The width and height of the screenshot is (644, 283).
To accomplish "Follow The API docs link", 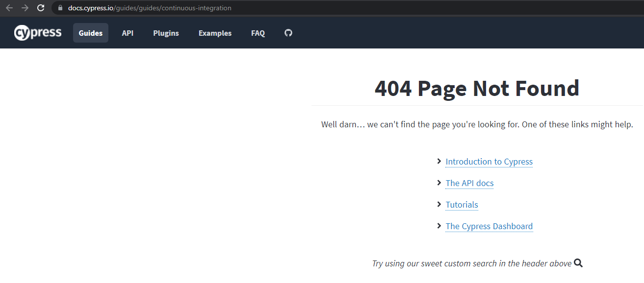I will click(469, 183).
